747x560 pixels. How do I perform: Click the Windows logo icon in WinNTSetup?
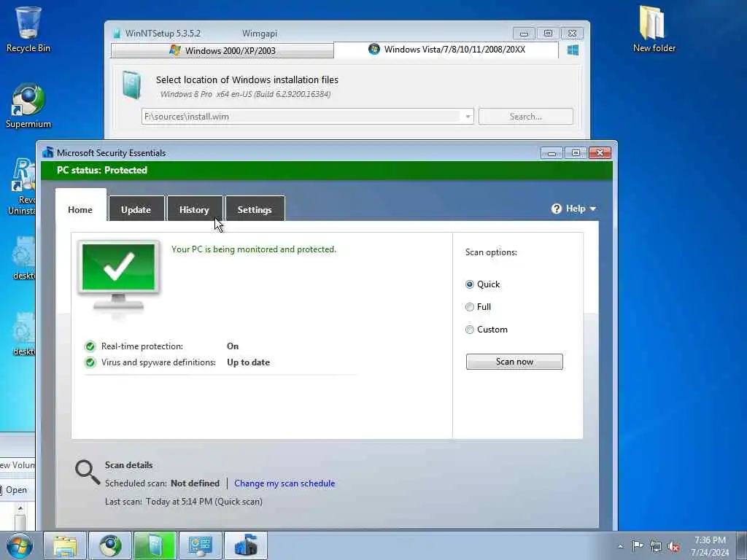pyautogui.click(x=573, y=50)
